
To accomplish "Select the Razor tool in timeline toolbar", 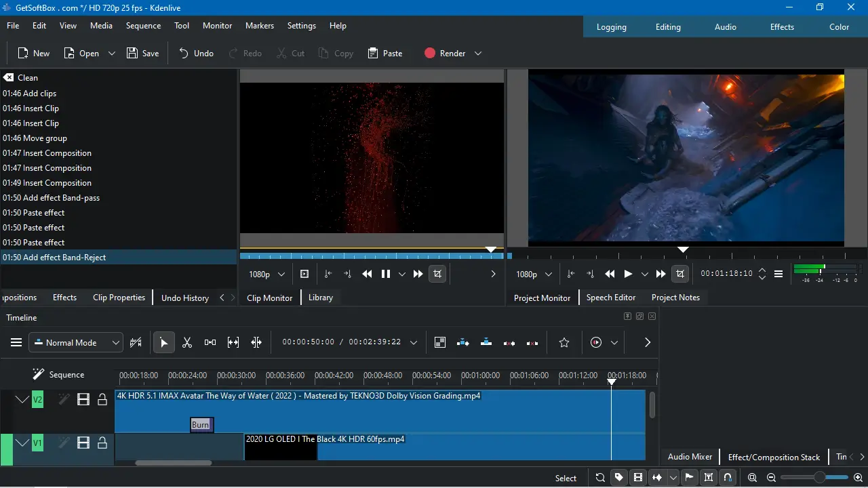I will [x=187, y=342].
